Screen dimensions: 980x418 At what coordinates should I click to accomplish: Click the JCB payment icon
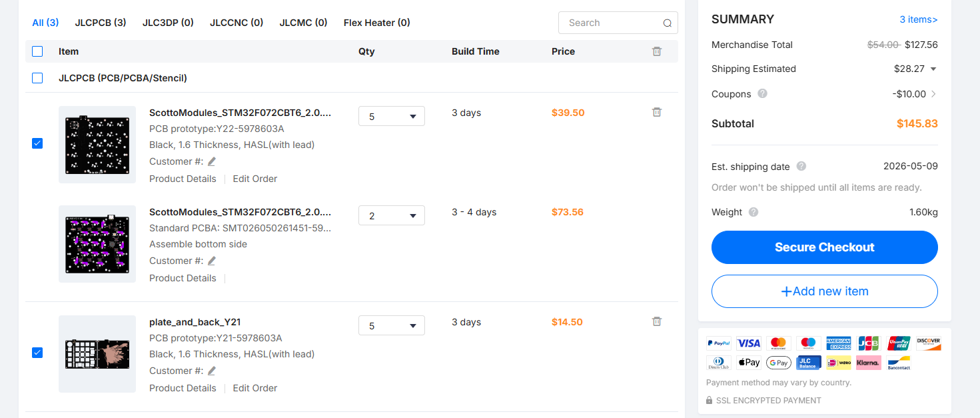click(x=869, y=343)
